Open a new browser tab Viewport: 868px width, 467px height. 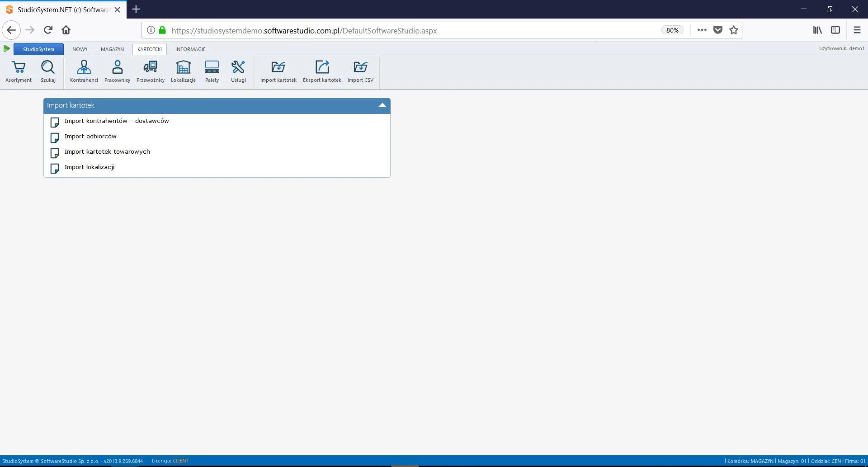(136, 9)
